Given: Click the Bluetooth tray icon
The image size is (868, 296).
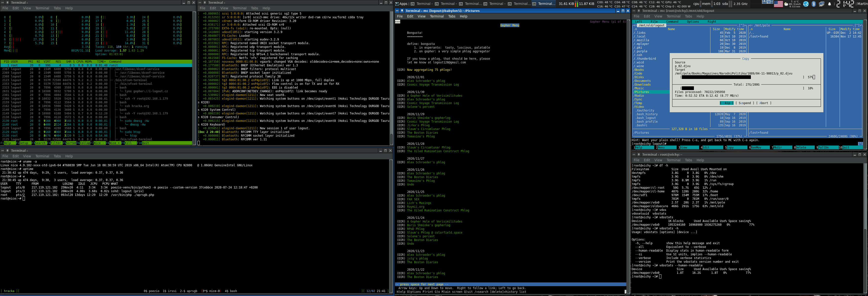Looking at the screenshot, I should click(814, 4).
